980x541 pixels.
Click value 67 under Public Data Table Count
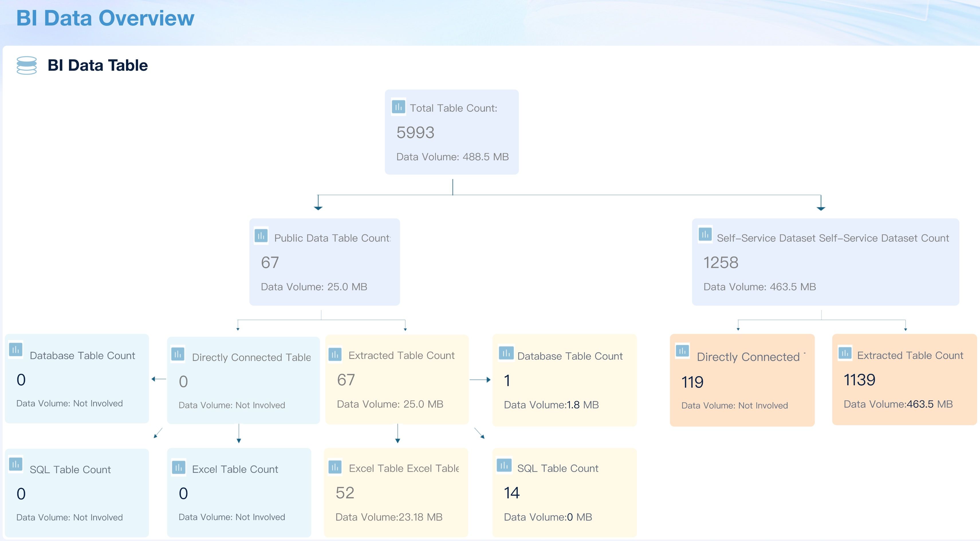[x=270, y=262]
